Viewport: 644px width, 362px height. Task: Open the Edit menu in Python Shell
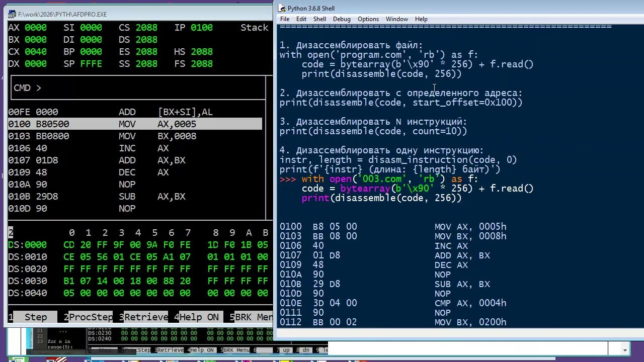pyautogui.click(x=301, y=19)
